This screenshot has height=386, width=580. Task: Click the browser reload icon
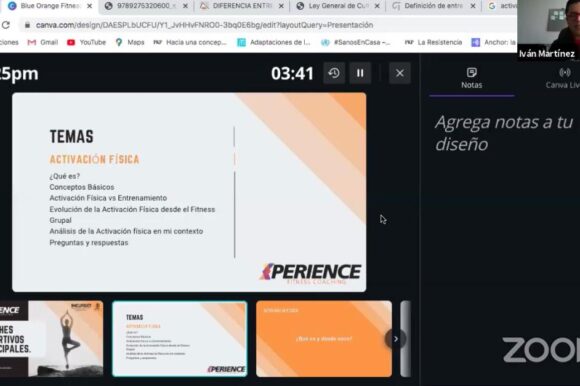(6, 25)
